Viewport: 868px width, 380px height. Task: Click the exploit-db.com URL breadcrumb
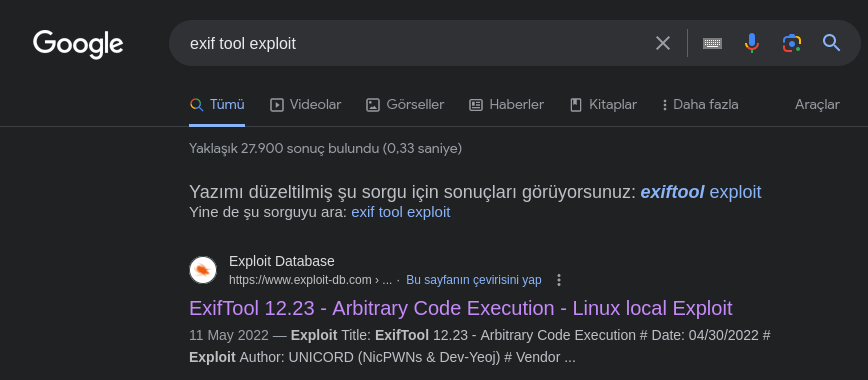pos(311,280)
